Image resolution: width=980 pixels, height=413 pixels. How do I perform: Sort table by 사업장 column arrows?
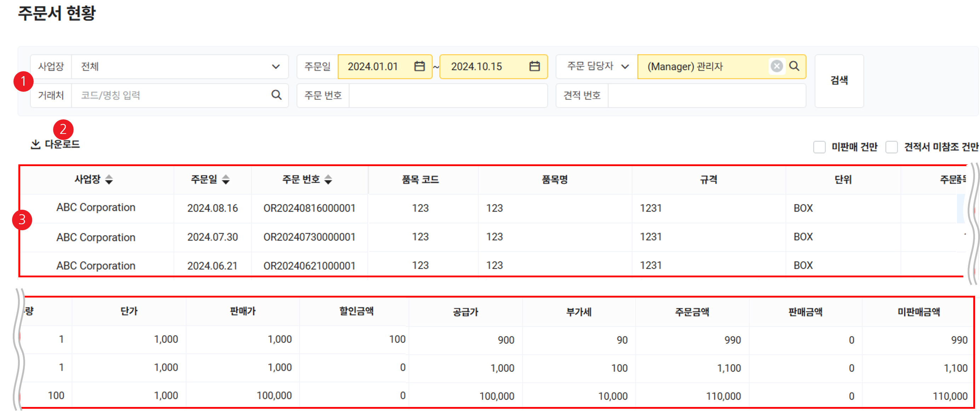(109, 179)
